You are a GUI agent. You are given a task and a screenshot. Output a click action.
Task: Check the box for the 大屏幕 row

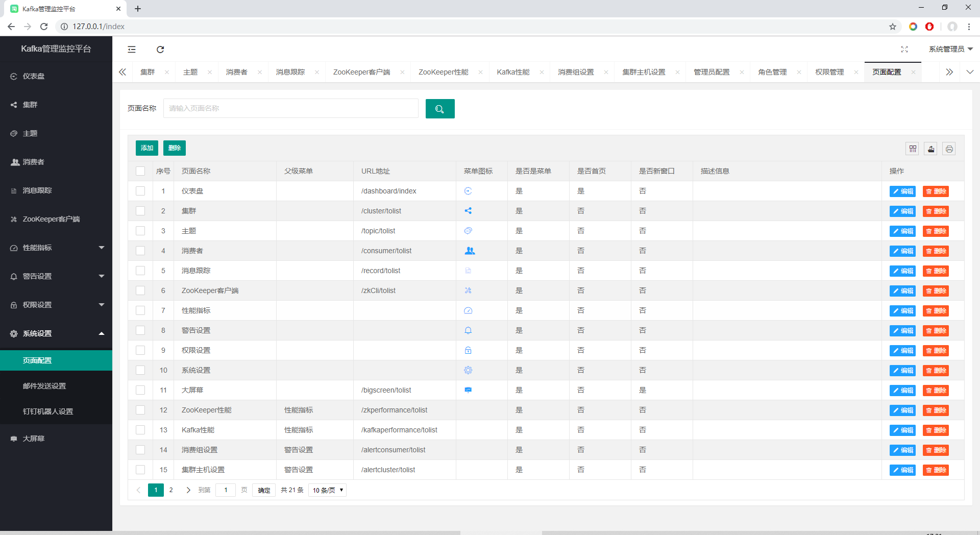pyautogui.click(x=140, y=390)
